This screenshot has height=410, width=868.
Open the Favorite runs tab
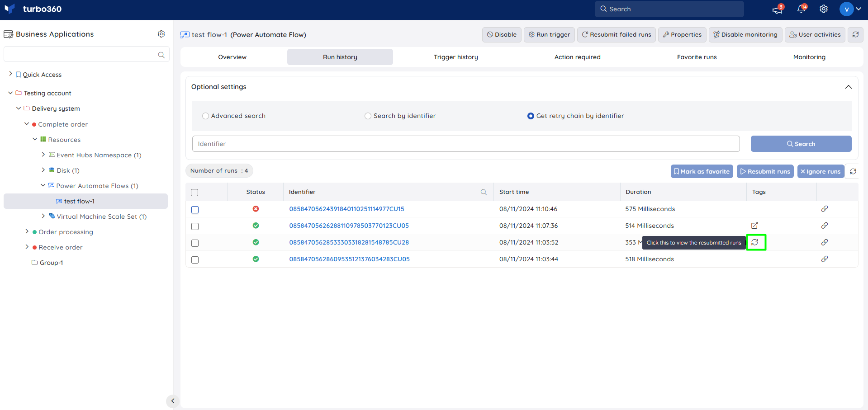click(697, 57)
